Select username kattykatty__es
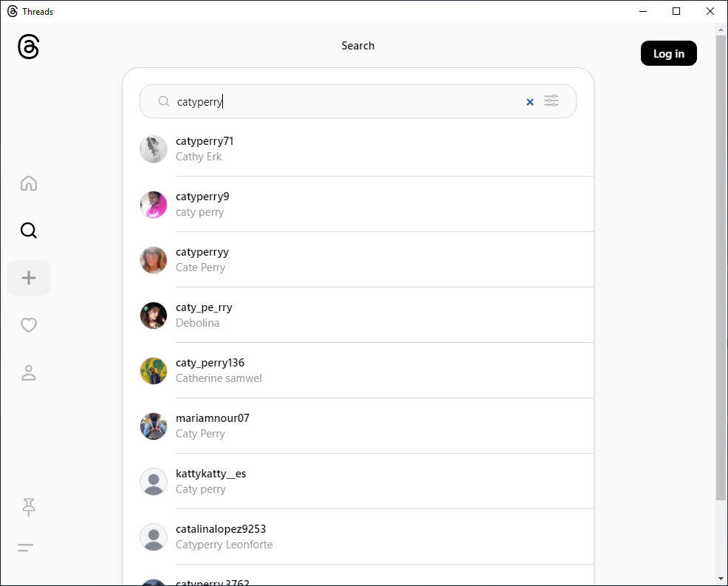 click(x=210, y=474)
